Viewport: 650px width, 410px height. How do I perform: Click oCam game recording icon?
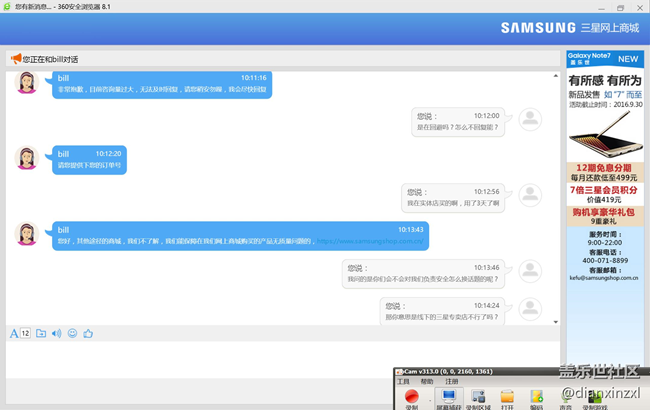(595, 397)
